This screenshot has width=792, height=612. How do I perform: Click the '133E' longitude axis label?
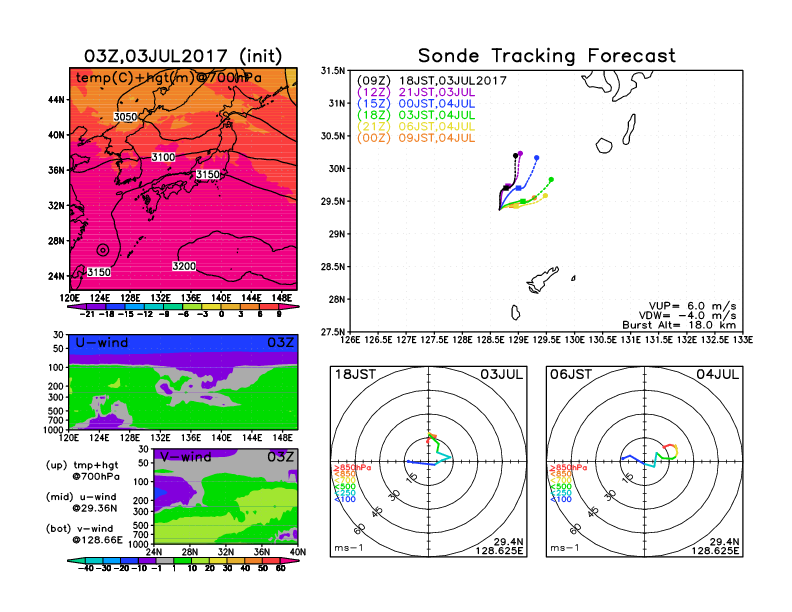click(x=743, y=340)
